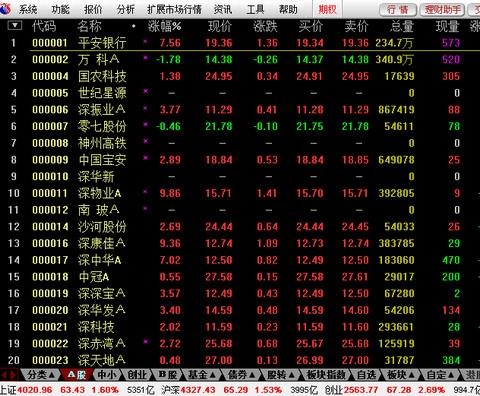Select stock row 国农科技
The image size is (480, 396).
[240, 76]
